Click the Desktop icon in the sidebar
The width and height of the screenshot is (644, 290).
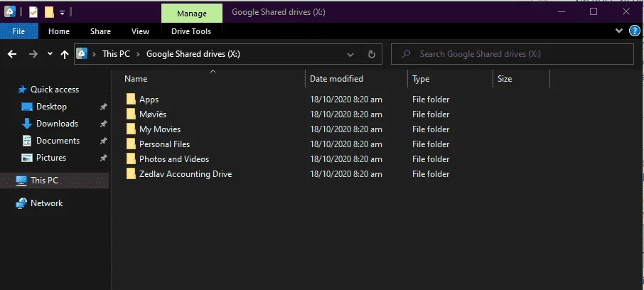27,107
